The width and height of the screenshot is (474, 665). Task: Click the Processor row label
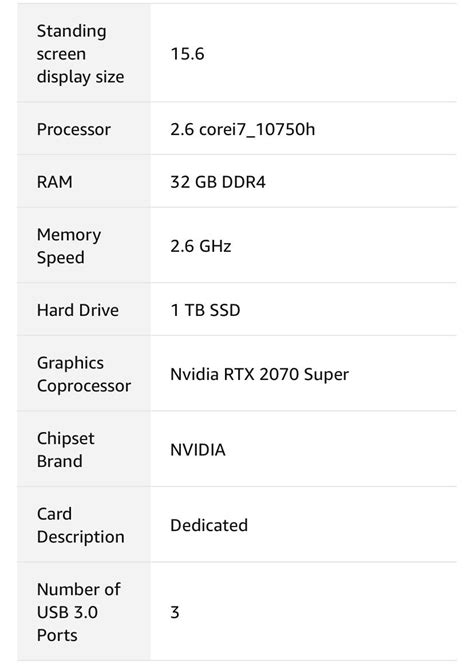click(x=74, y=129)
